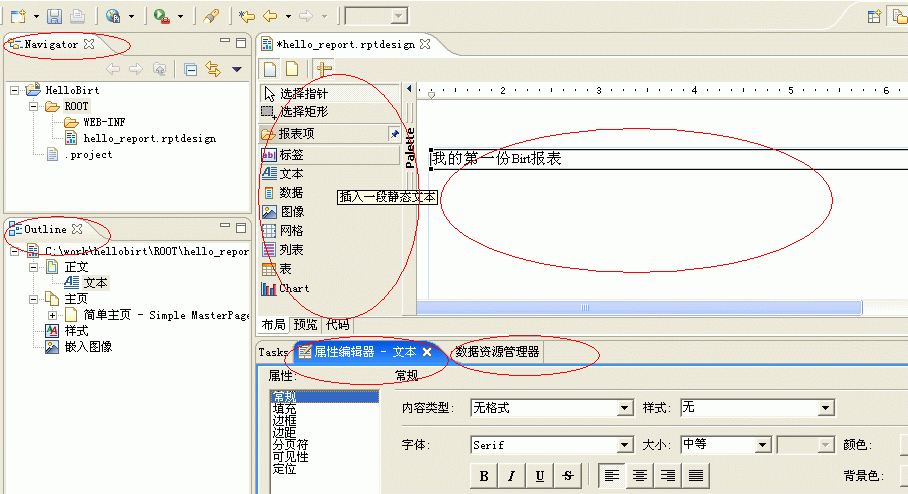Click the Last edit location arrow icon

247,16
